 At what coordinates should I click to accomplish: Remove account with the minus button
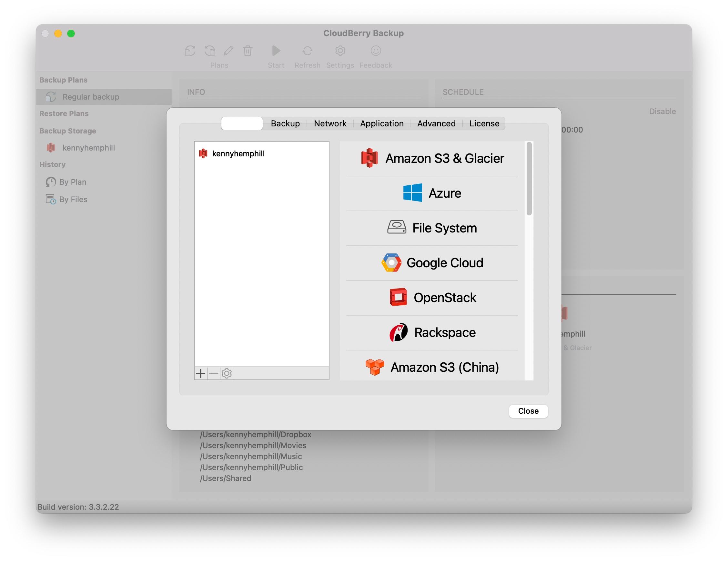[214, 373]
